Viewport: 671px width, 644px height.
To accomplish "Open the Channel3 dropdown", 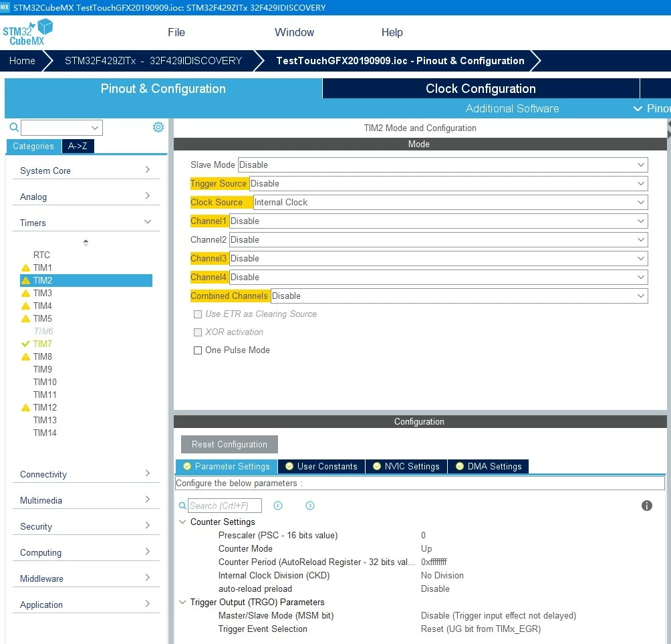I will click(438, 259).
